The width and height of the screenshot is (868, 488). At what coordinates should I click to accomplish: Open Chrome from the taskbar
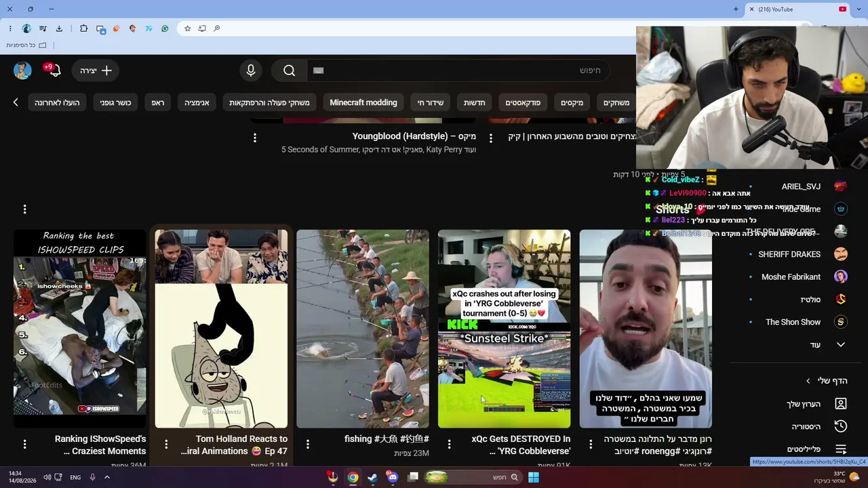pos(353,477)
